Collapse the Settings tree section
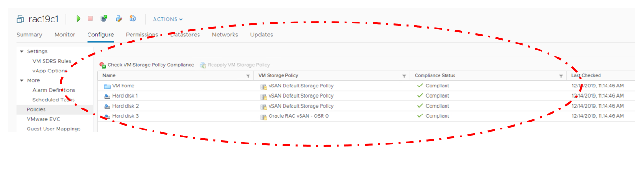The height and width of the screenshot is (172, 644). (x=22, y=51)
